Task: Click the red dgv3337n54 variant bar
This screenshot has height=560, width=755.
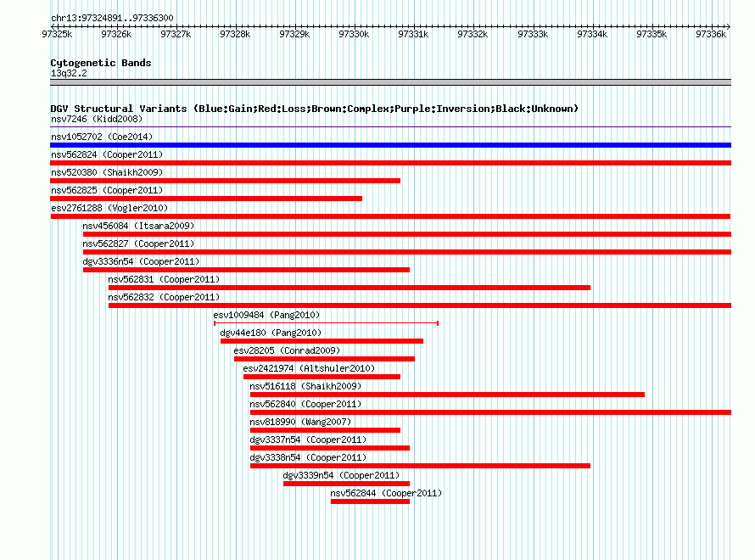Action: (330, 448)
